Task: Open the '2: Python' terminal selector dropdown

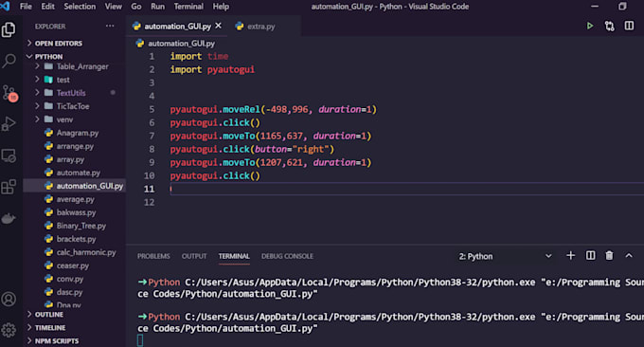Action: tap(505, 256)
